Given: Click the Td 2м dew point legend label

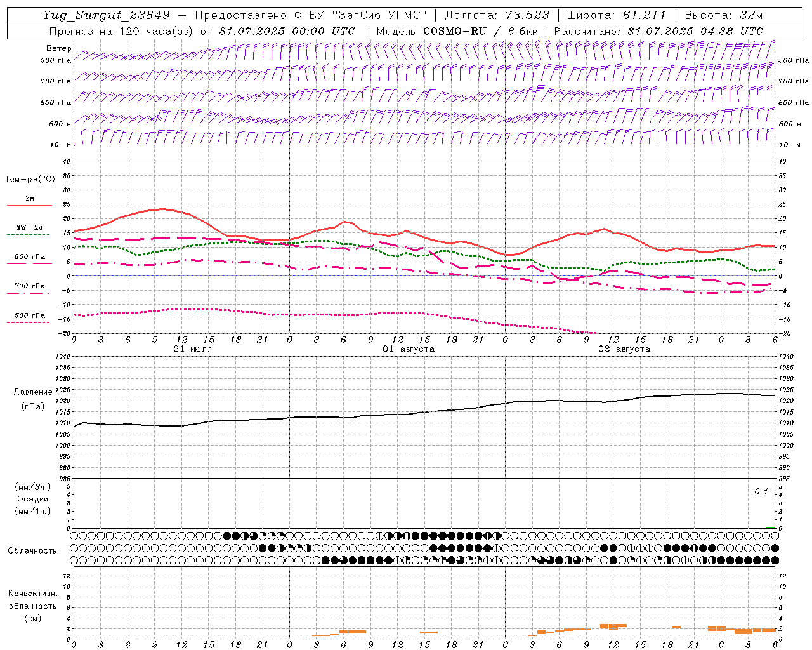Looking at the screenshot, I should click(x=29, y=227).
